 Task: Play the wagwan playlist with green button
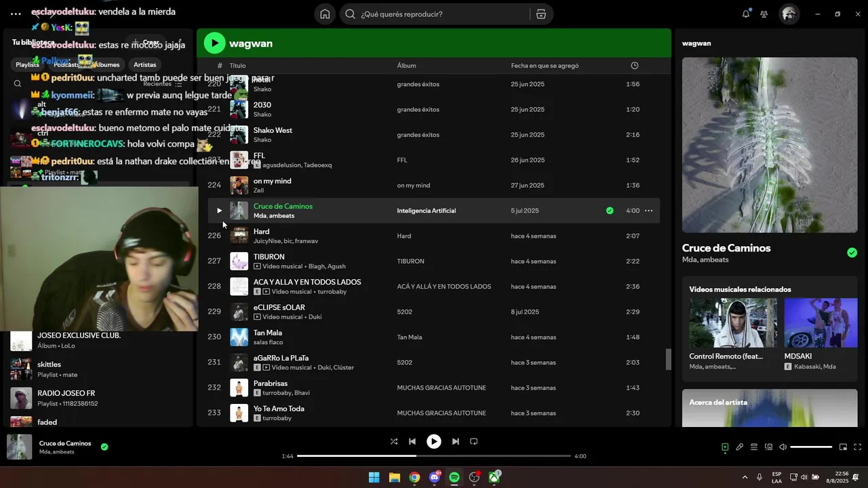[214, 43]
